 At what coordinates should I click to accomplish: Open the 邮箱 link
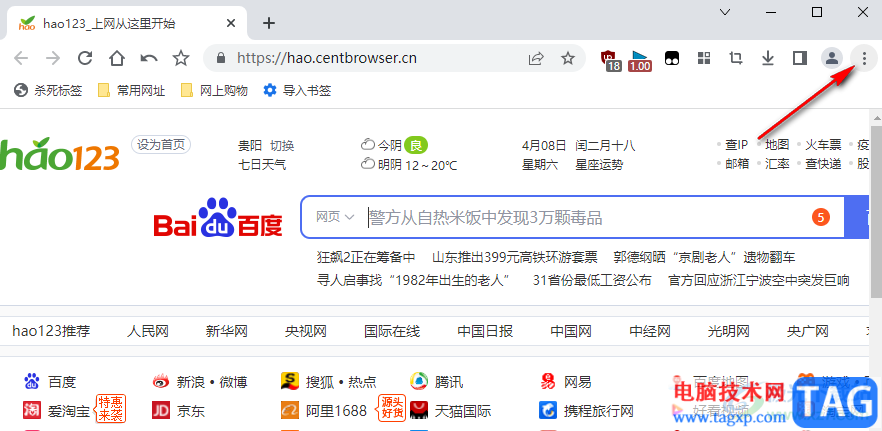pos(736,164)
